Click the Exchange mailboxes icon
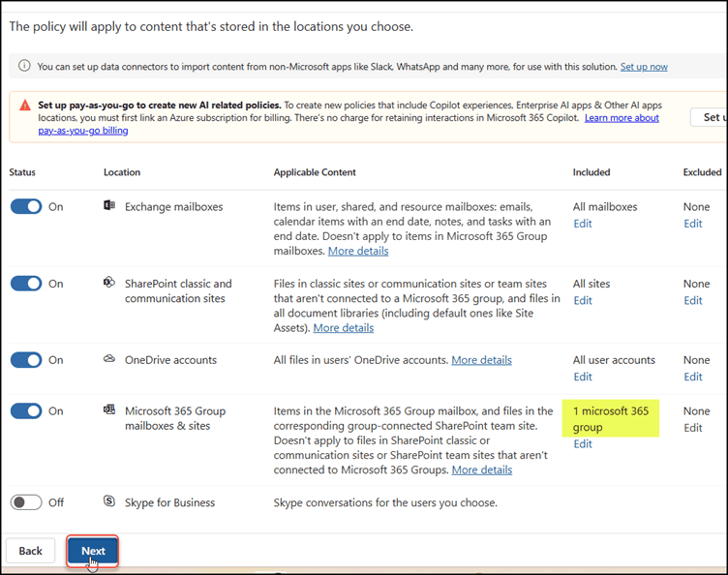 pos(109,205)
